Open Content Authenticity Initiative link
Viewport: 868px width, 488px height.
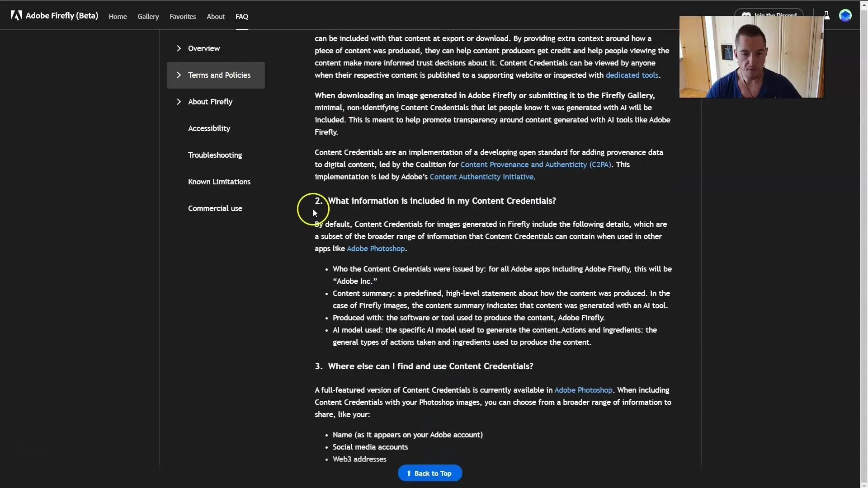click(481, 177)
